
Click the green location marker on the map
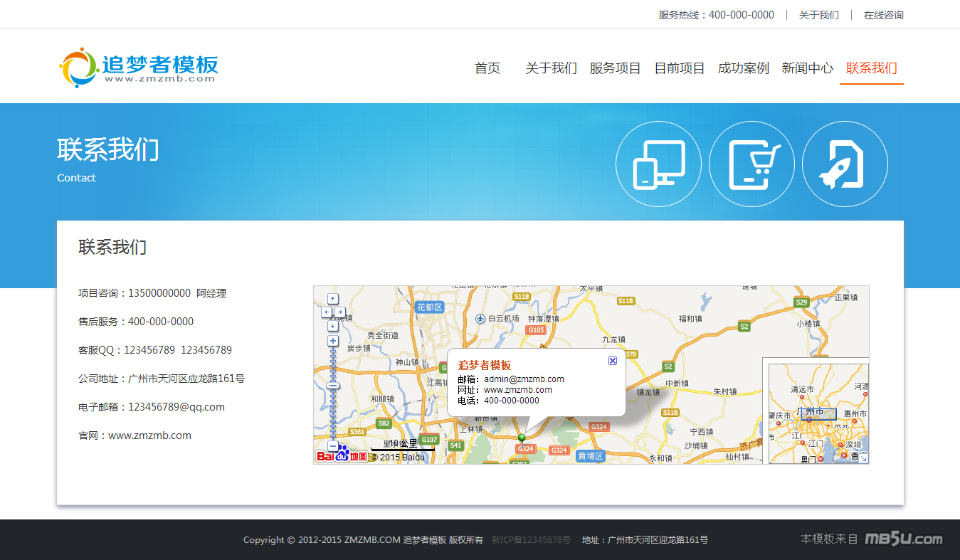[x=522, y=438]
